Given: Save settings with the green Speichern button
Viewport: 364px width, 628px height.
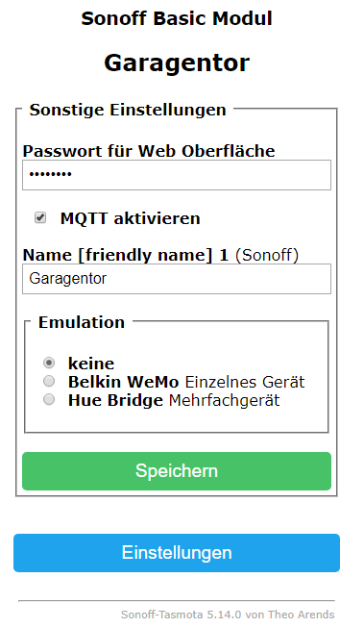Looking at the screenshot, I should [x=177, y=471].
